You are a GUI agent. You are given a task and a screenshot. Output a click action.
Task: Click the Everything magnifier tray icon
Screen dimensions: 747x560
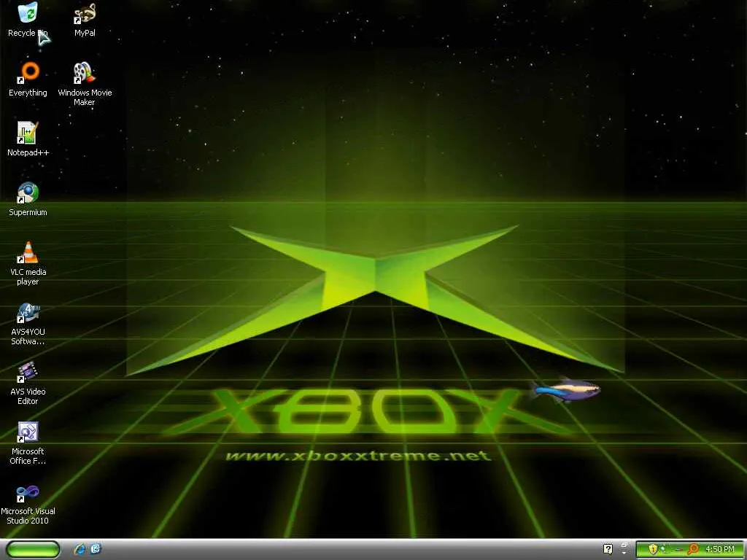click(x=693, y=549)
